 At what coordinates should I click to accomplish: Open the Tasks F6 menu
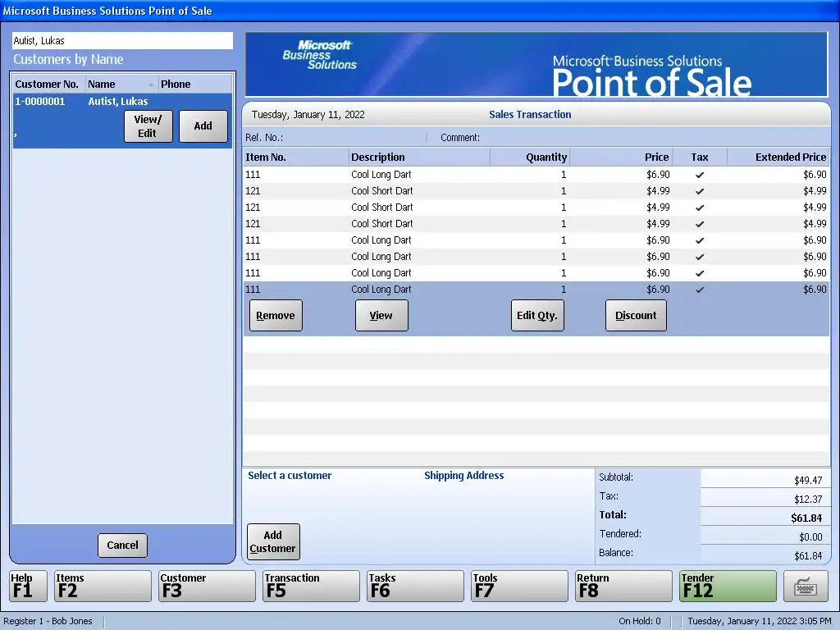(x=415, y=586)
